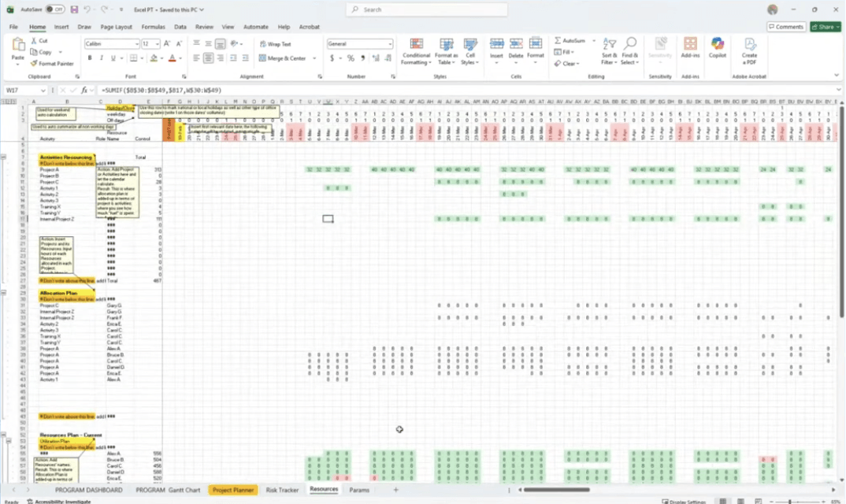Click the Decrease Font Size icon
The width and height of the screenshot is (846, 504).
click(x=179, y=44)
